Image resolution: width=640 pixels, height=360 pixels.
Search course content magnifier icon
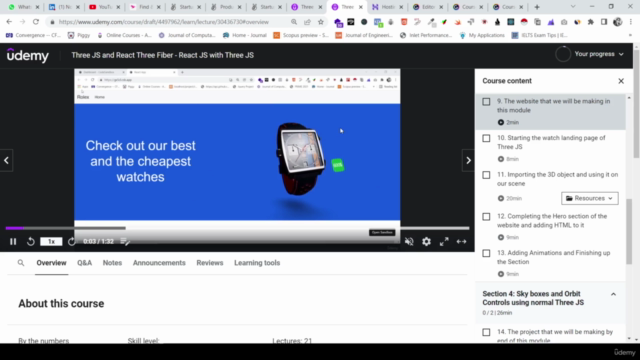point(21,263)
